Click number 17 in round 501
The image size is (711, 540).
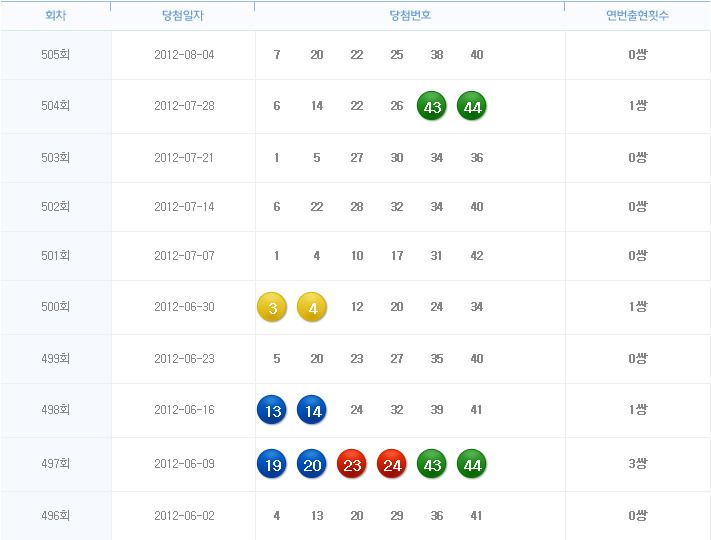(x=397, y=256)
